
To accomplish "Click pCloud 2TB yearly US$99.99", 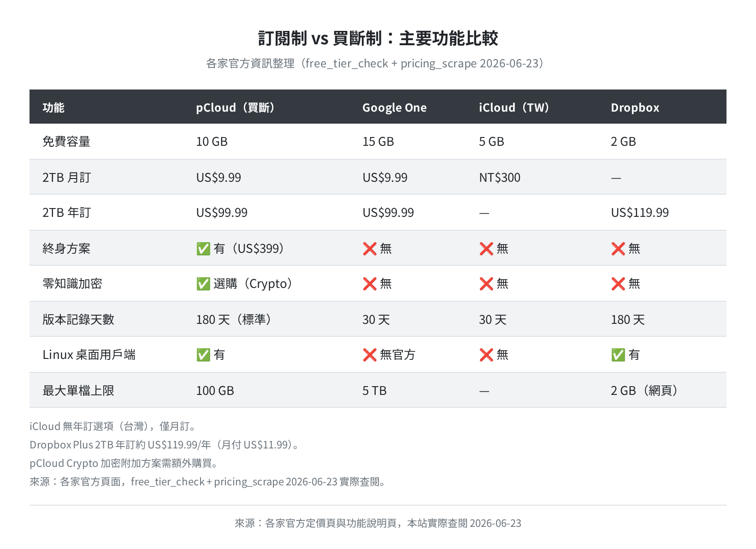I will point(222,213).
